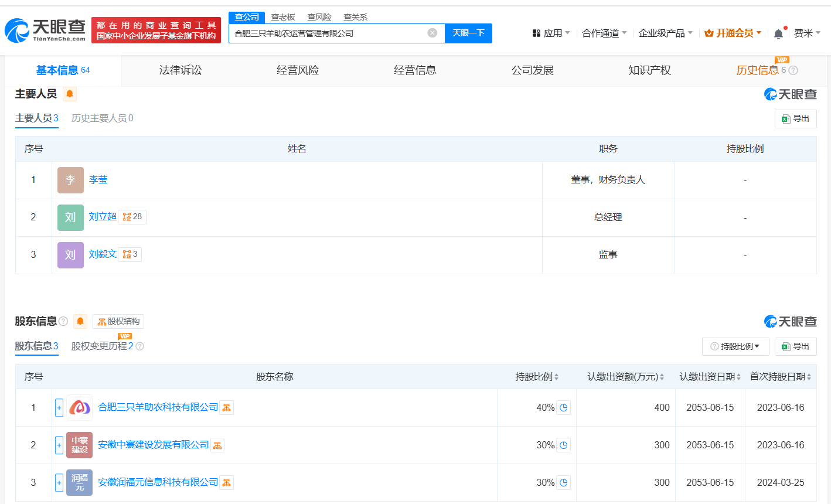Viewport: 831px width, 504px height.
Task: Toggle monitoring bell beside 主要人员 heading
Action: tap(70, 94)
